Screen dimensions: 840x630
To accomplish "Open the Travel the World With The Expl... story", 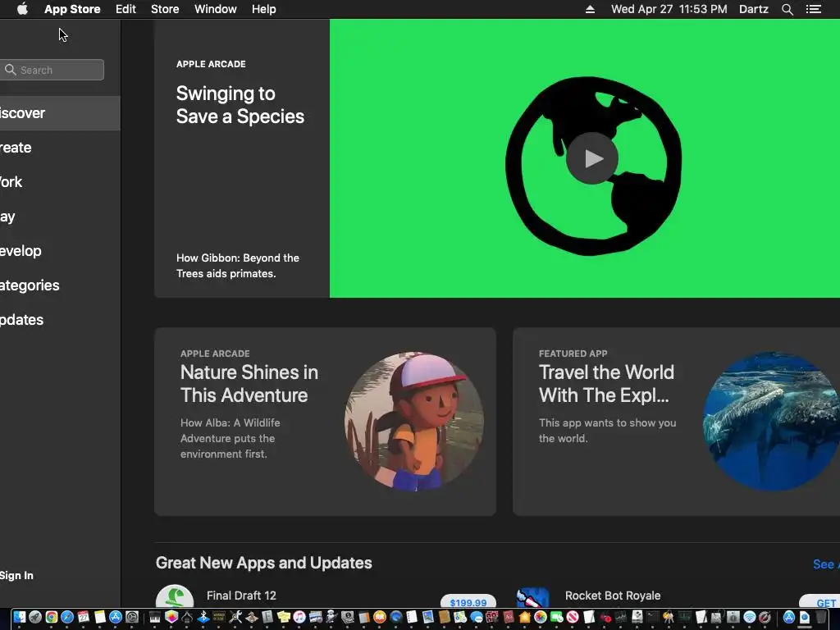I will (677, 422).
